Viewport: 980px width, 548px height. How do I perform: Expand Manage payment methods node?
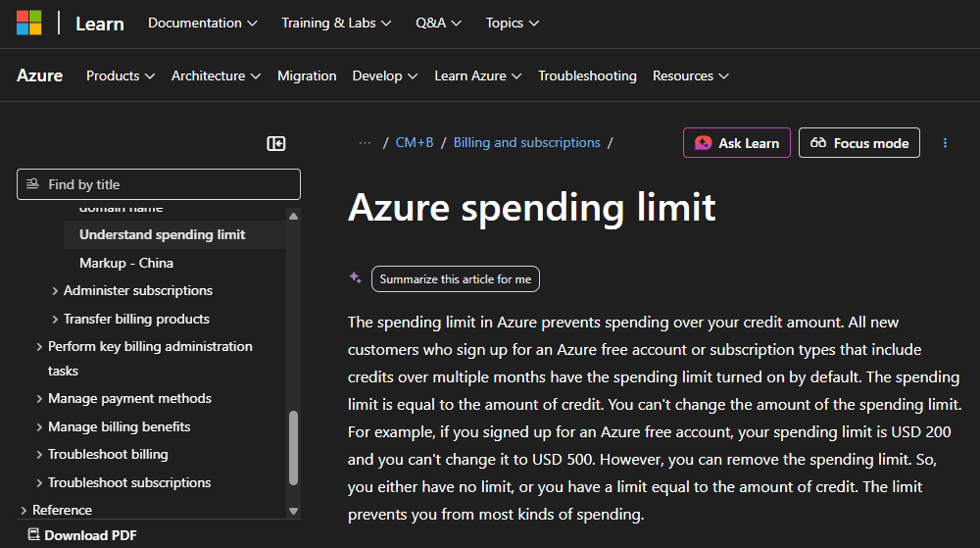coord(124,398)
